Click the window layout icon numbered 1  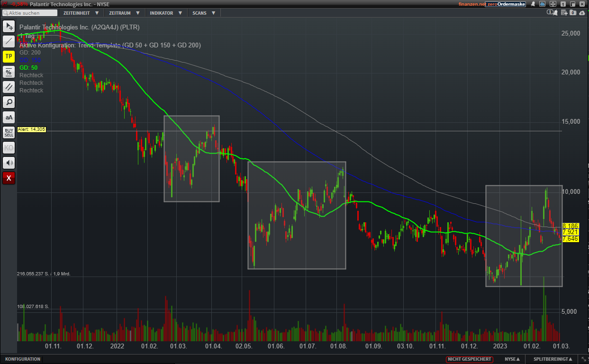click(563, 4)
